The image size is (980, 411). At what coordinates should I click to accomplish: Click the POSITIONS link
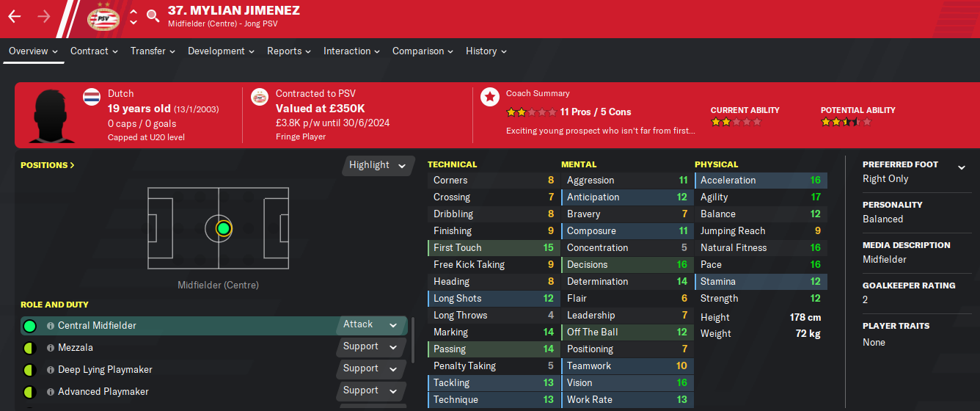point(48,165)
